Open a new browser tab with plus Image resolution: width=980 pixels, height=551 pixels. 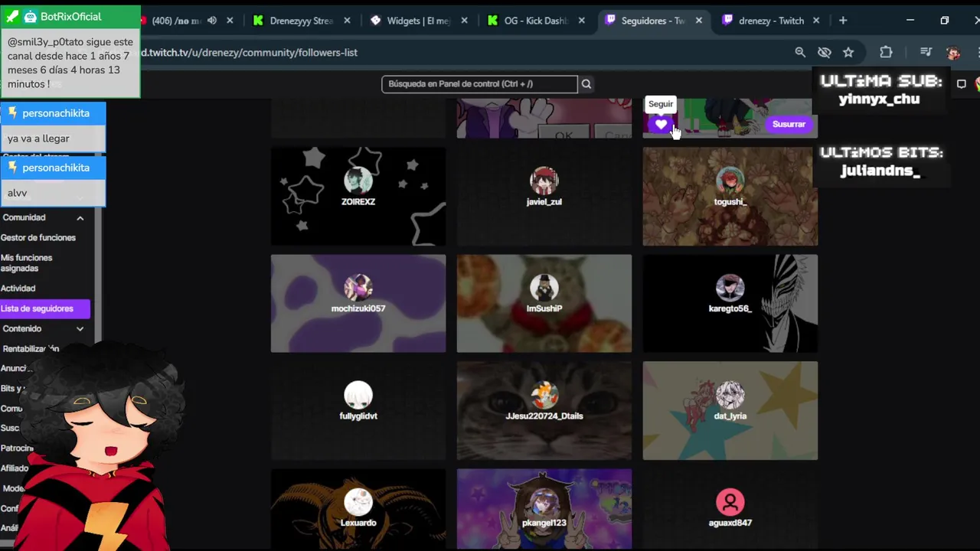tap(843, 21)
